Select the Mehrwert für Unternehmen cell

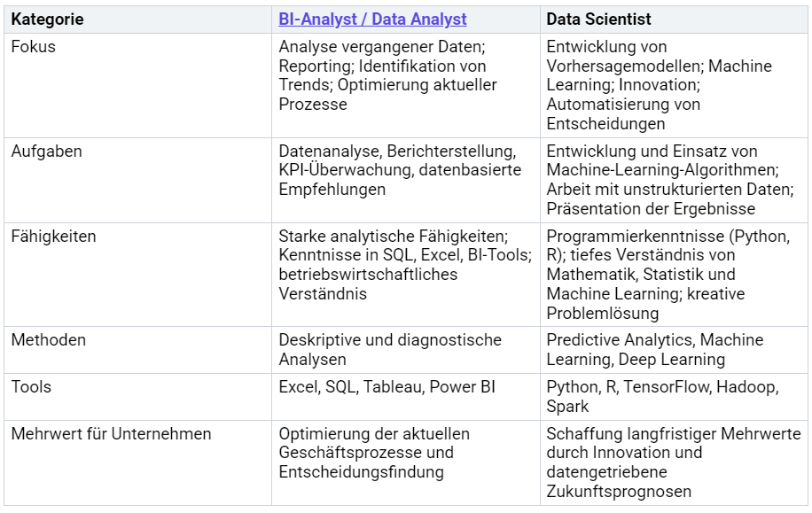pos(137,462)
